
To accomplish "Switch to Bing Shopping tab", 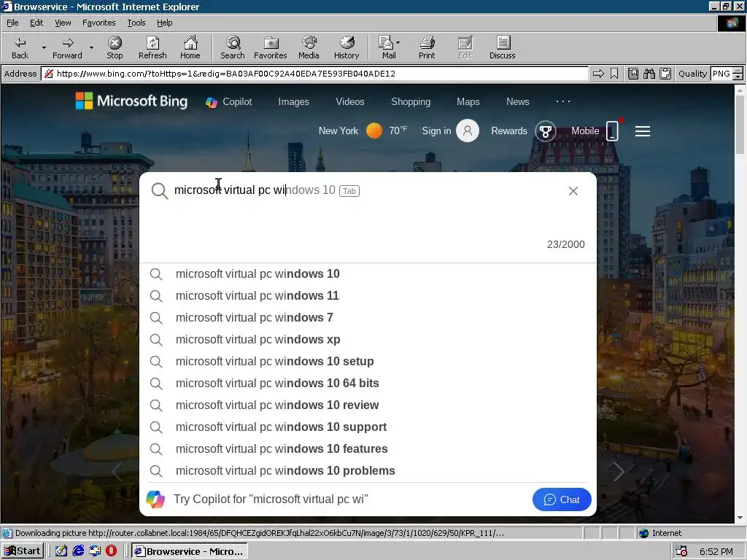I will 411,102.
